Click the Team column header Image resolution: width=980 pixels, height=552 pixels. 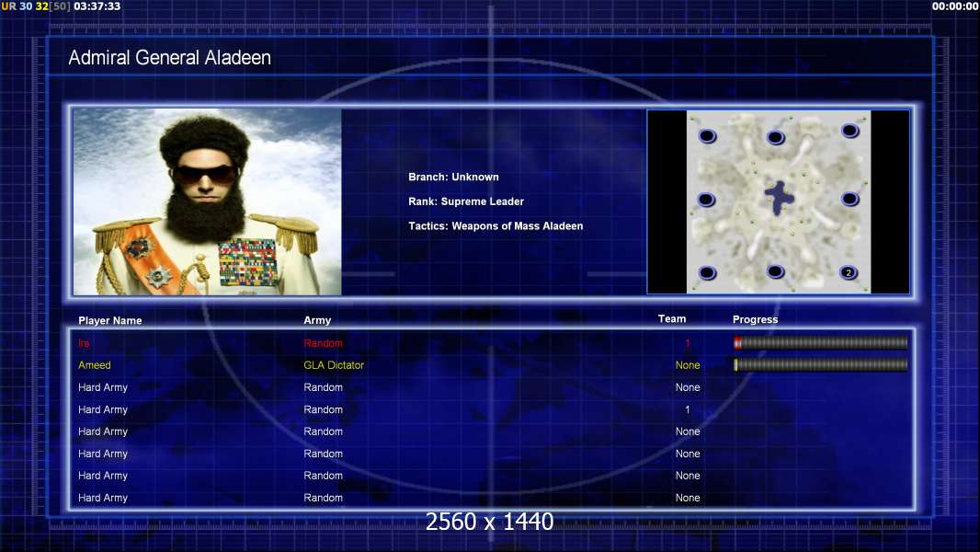coord(672,319)
